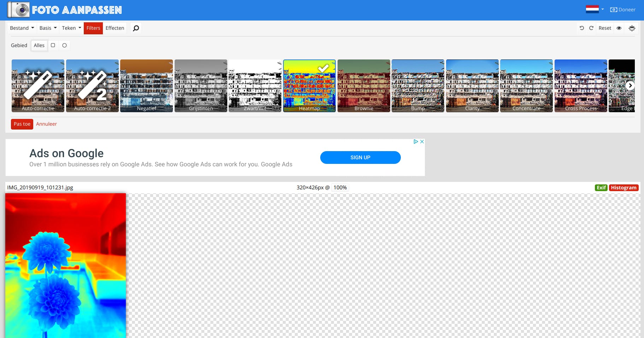Click filename IMG_20190919_101231.jpg
The image size is (644, 338).
40,188
